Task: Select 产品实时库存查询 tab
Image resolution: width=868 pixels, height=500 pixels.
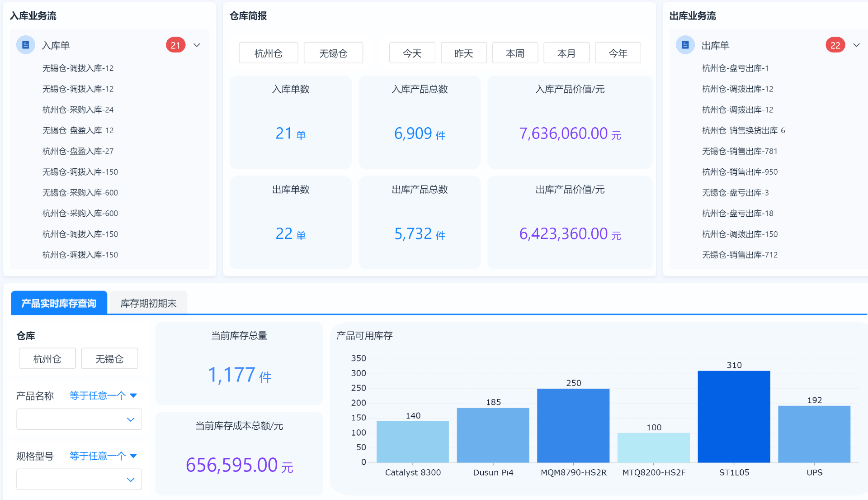Action: click(x=59, y=303)
